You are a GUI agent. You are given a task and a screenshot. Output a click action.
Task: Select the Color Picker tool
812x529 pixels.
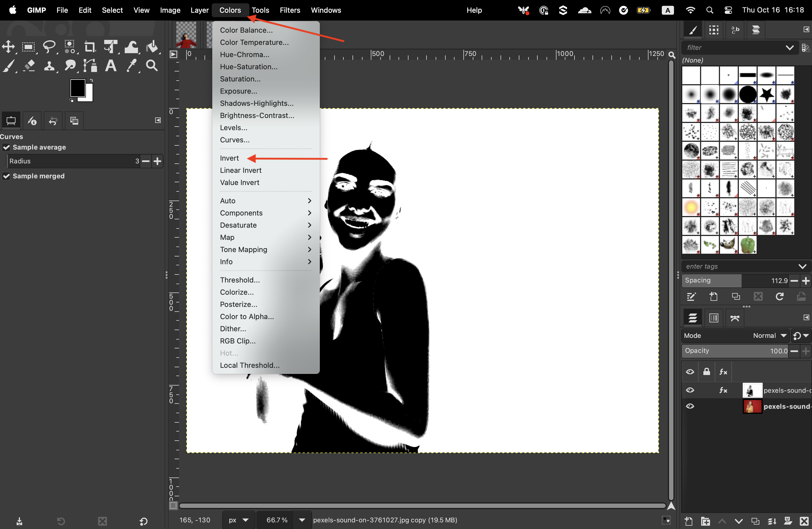point(131,65)
